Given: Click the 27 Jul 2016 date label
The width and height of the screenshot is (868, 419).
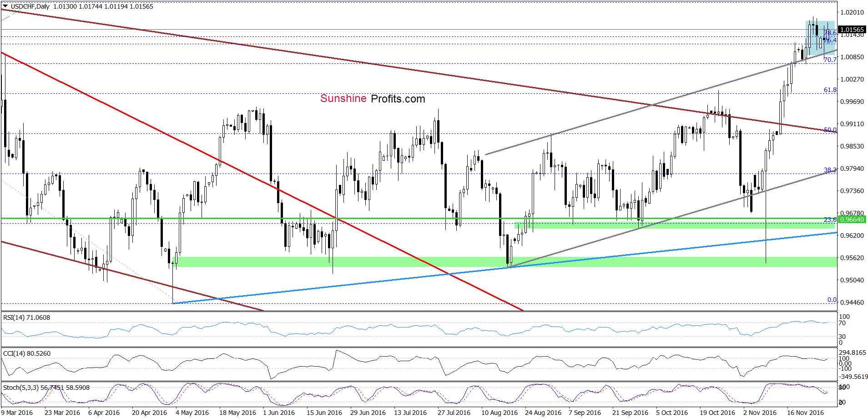Looking at the screenshot, I should tap(454, 413).
